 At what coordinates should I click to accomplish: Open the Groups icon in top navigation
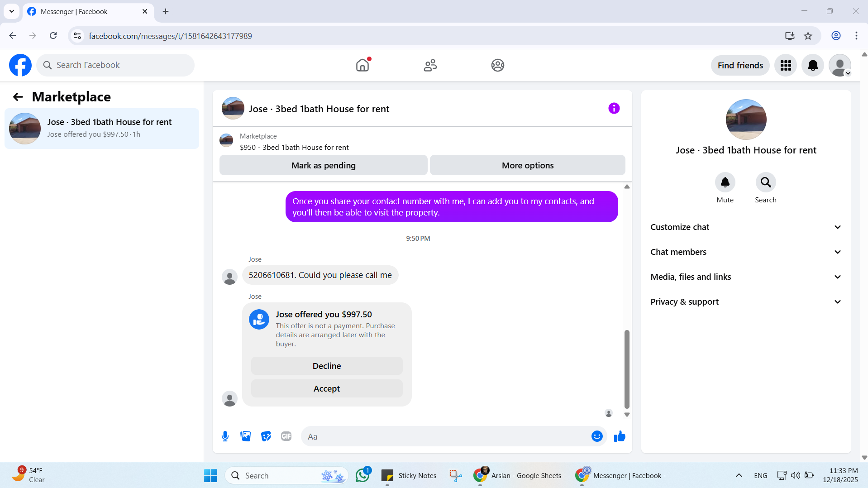pos(497,65)
